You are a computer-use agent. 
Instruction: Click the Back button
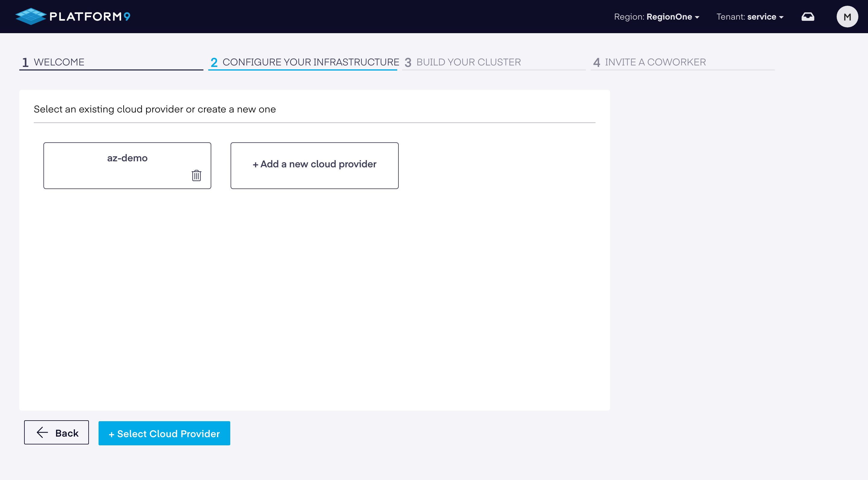pyautogui.click(x=56, y=432)
